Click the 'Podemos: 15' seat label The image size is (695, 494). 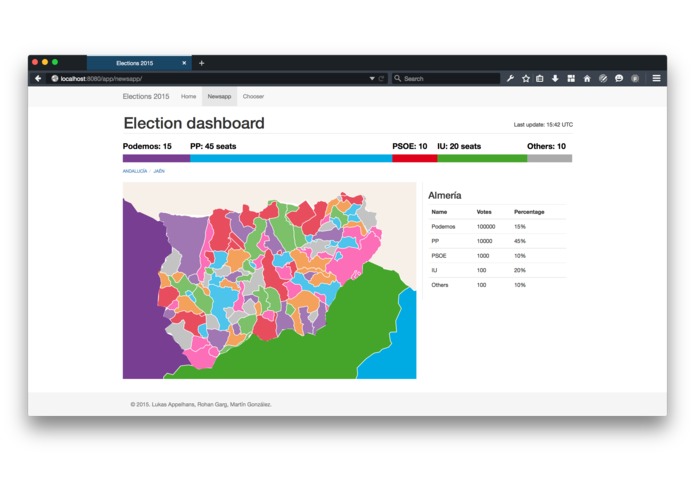coord(147,146)
